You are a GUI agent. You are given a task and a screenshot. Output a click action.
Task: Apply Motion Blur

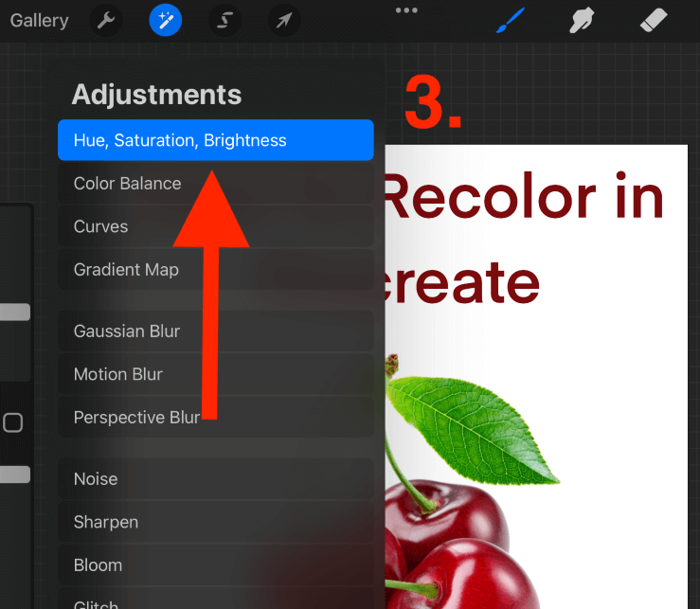click(216, 374)
